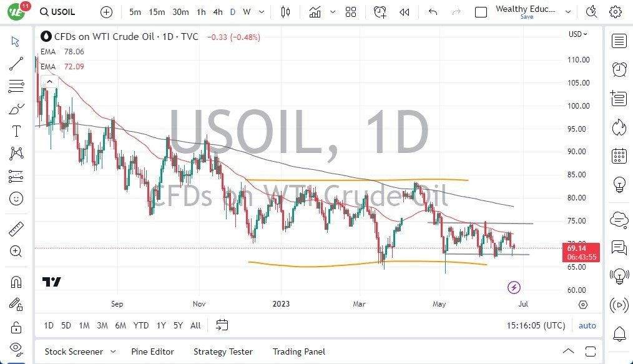Image resolution: width=633 pixels, height=364 pixels.
Task: Open the Indicators panel
Action: point(315,12)
